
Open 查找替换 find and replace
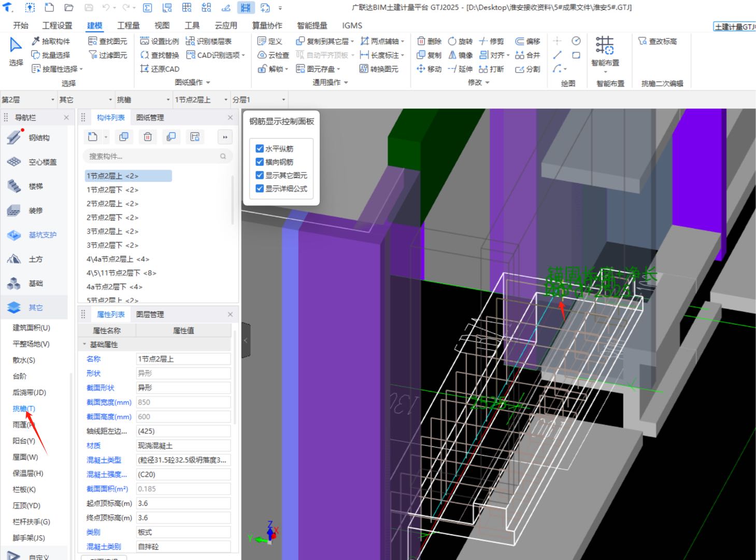[160, 55]
